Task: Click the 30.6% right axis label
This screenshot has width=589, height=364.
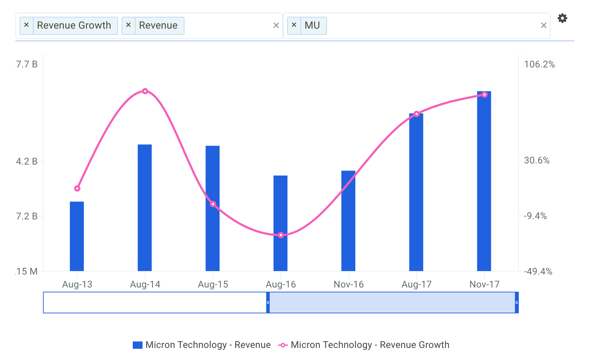Action: 537,161
